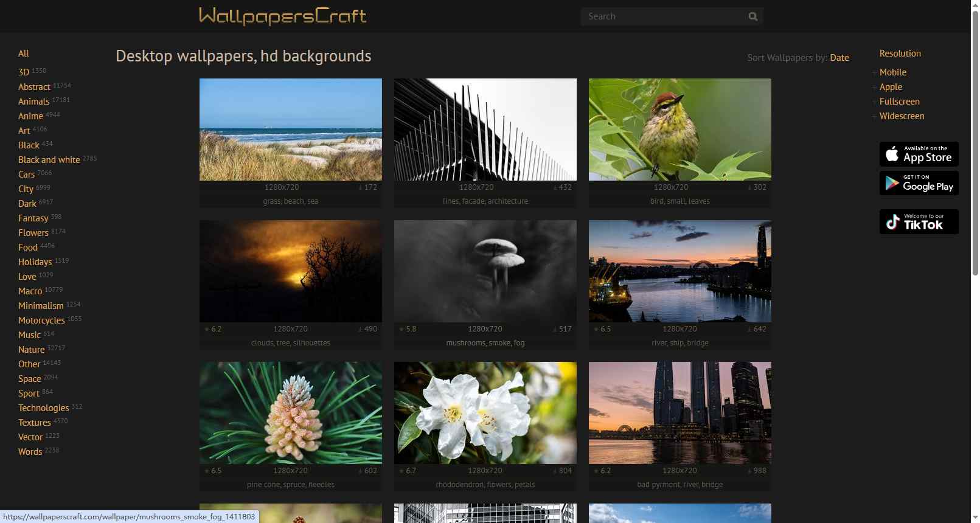Open the TikTok badge
The image size is (980, 523).
(x=919, y=222)
